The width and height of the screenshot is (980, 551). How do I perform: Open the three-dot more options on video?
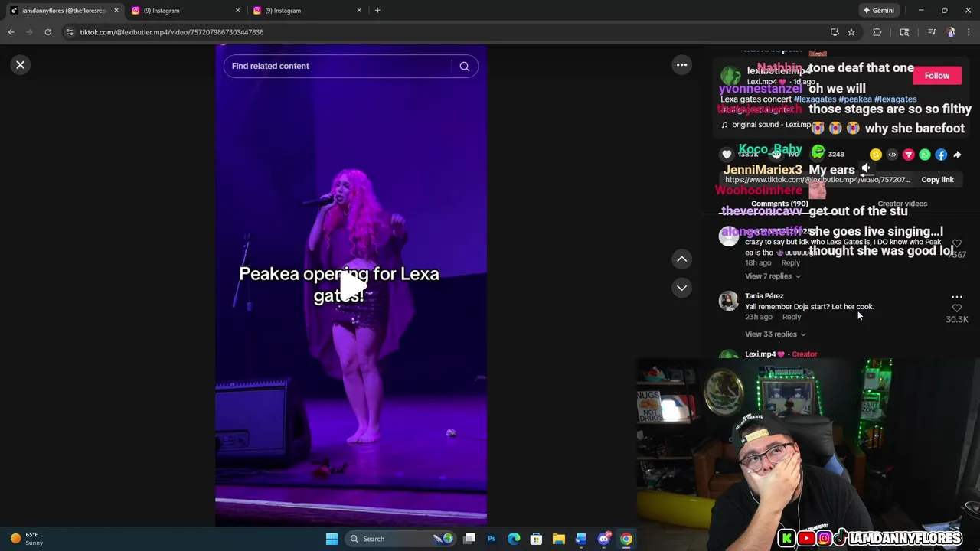click(681, 65)
